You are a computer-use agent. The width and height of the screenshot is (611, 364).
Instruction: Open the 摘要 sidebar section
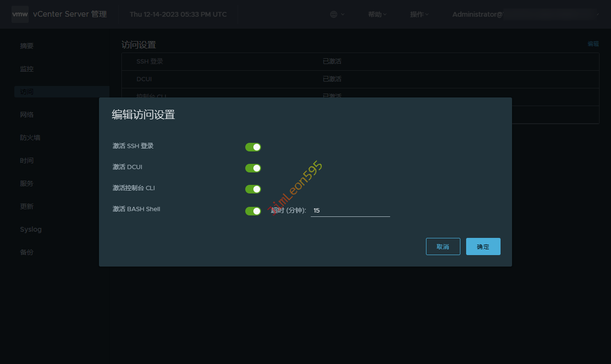(27, 46)
